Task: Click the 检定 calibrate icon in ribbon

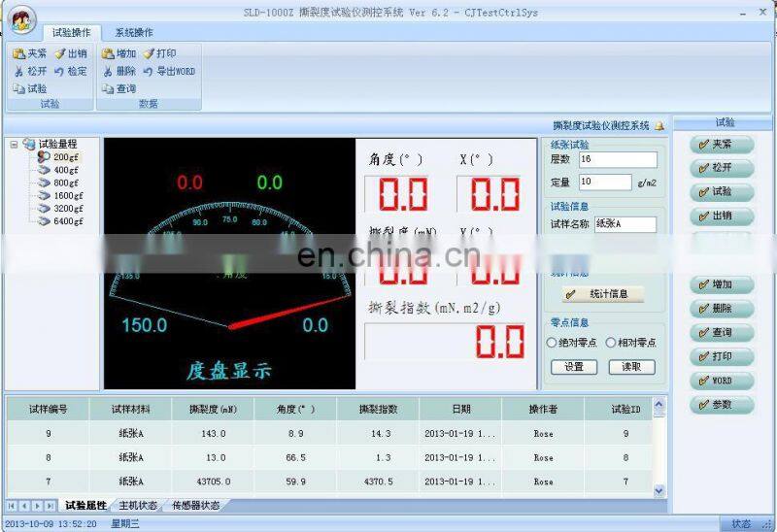Action: 59,71
